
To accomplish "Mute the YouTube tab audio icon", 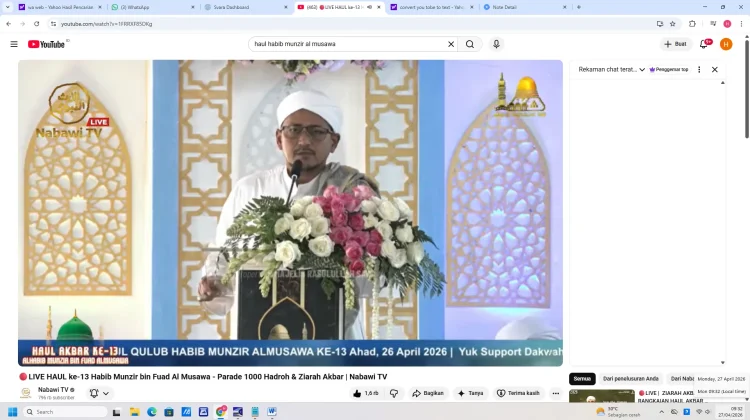I will [x=369, y=7].
